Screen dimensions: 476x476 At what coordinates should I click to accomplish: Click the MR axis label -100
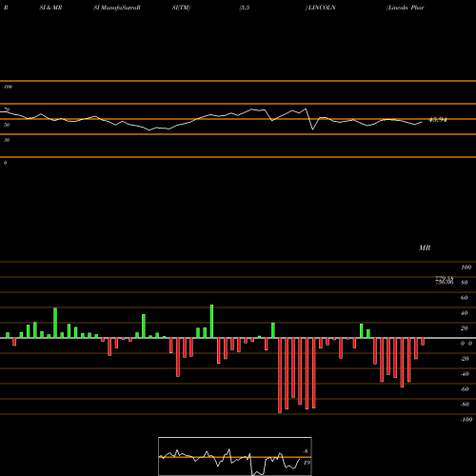[x=466, y=420]
